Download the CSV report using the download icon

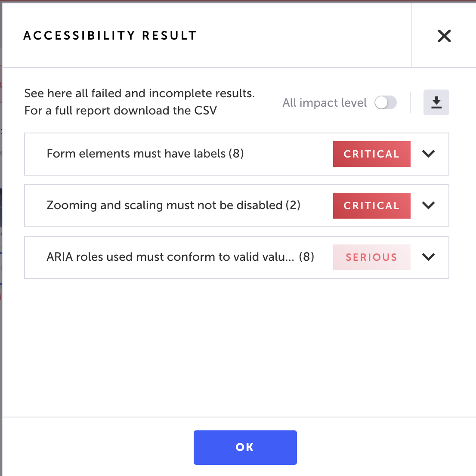(x=436, y=102)
